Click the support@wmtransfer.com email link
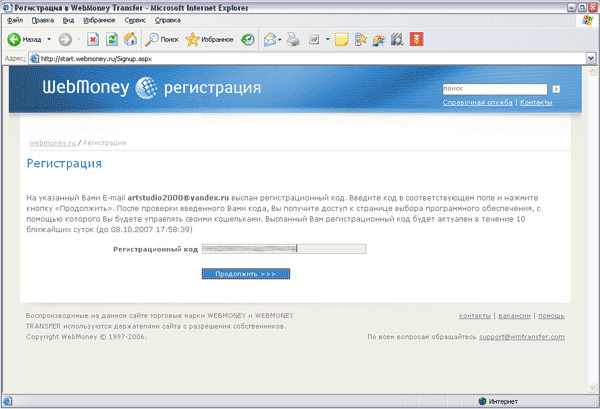600x409 pixels. 522,337
